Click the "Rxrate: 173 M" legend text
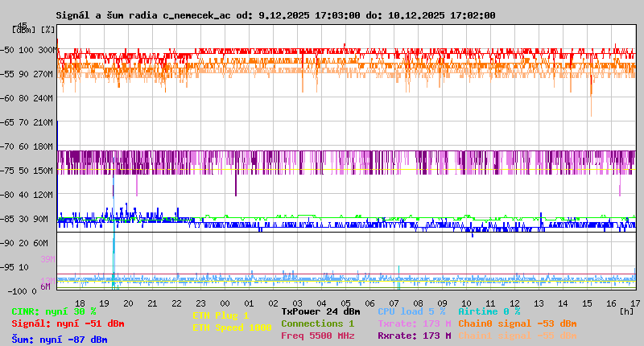Screen dimensions: 644x346 coord(415,336)
